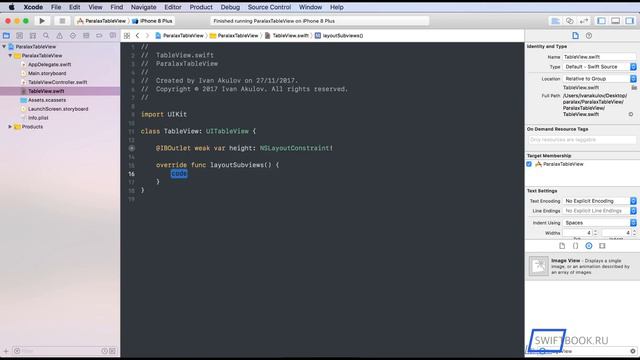Open the Text Encoding dropdown

[x=600, y=201]
